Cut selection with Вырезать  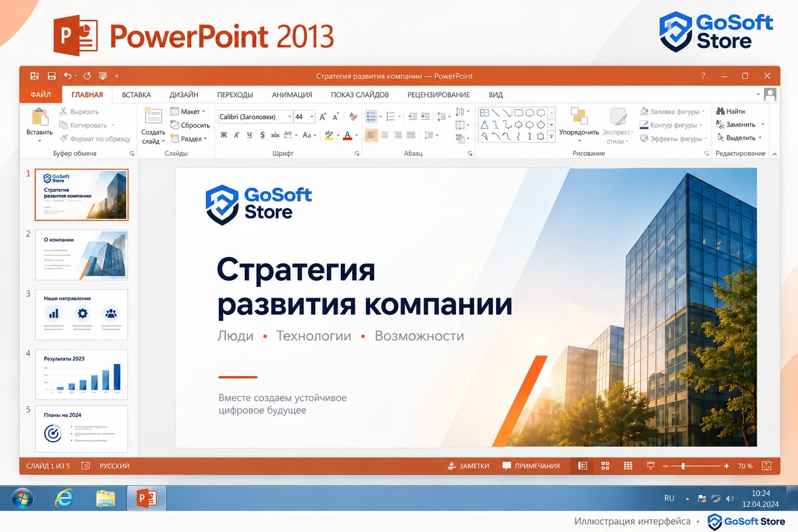[x=79, y=112]
